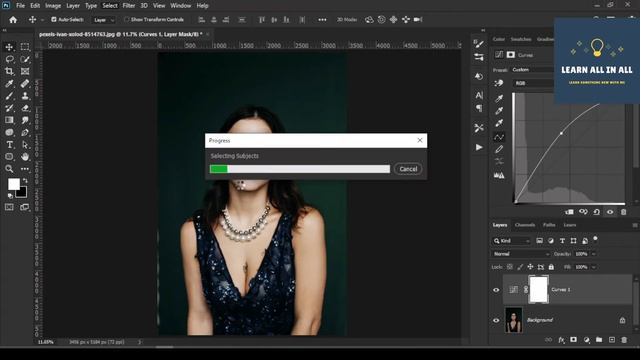Select the Move tool in the toolbox
This screenshot has width=640, height=360.
click(x=9, y=47)
